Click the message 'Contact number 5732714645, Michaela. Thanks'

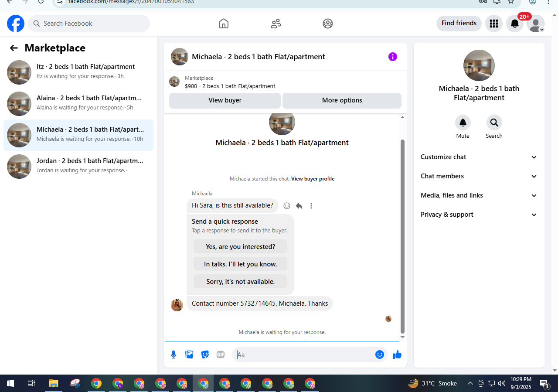pos(260,303)
